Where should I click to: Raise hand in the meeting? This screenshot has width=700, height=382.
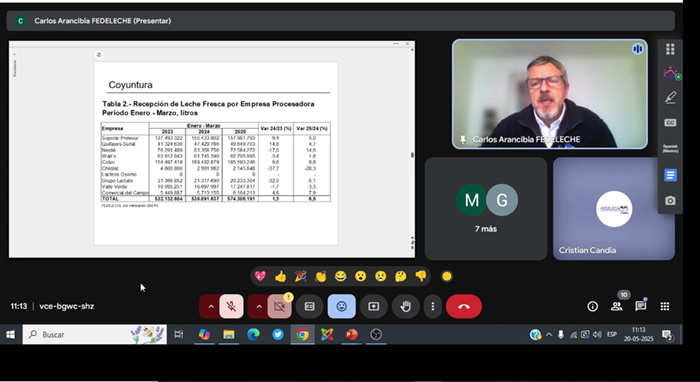click(x=406, y=306)
